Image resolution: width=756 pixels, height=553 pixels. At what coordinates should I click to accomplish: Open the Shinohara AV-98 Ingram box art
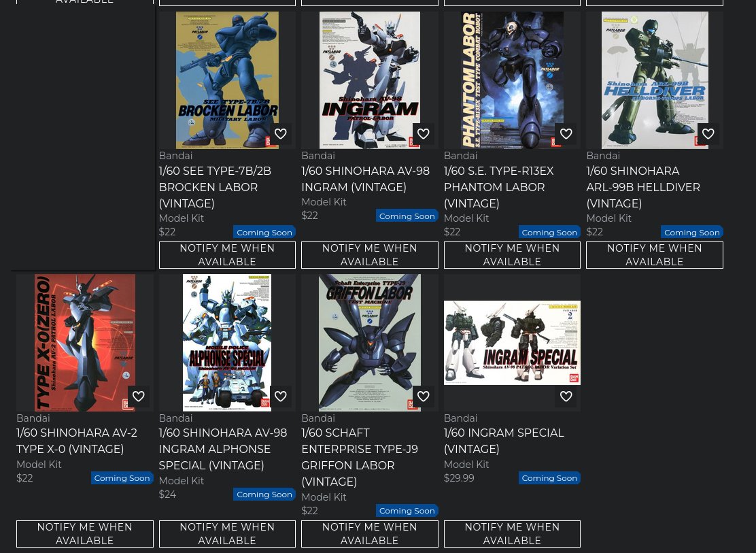click(370, 80)
